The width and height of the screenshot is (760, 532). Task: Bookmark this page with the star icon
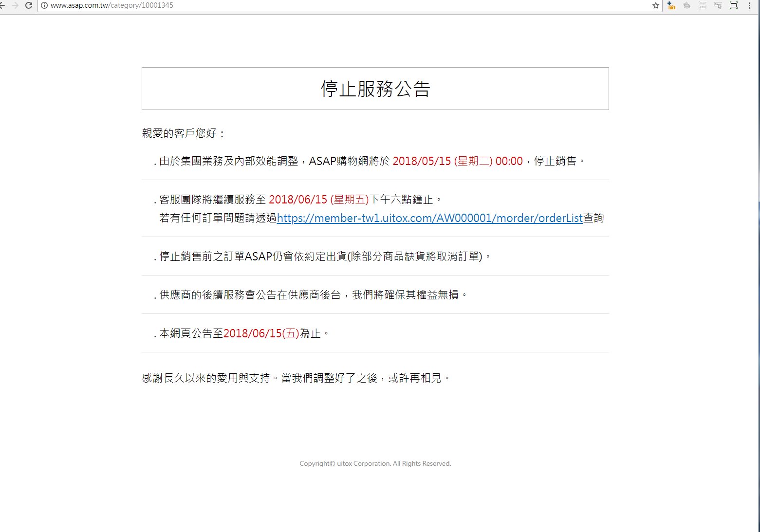click(655, 5)
